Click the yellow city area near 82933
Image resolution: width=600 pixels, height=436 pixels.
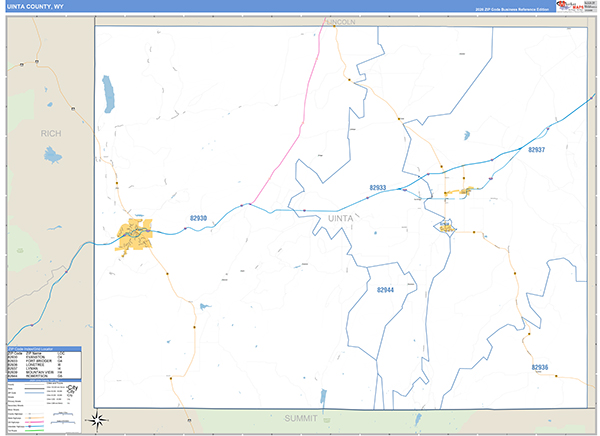tap(460, 191)
